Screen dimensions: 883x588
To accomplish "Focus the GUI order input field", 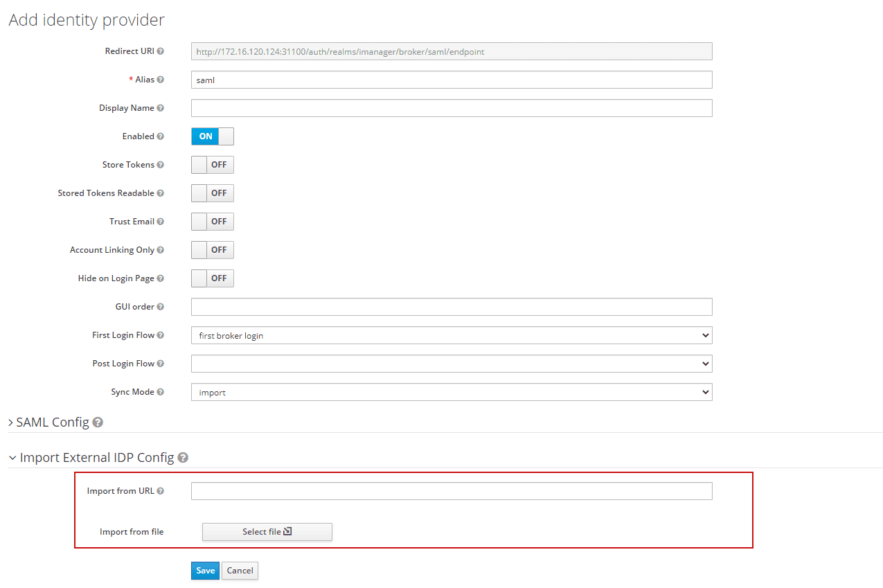I will coord(452,307).
